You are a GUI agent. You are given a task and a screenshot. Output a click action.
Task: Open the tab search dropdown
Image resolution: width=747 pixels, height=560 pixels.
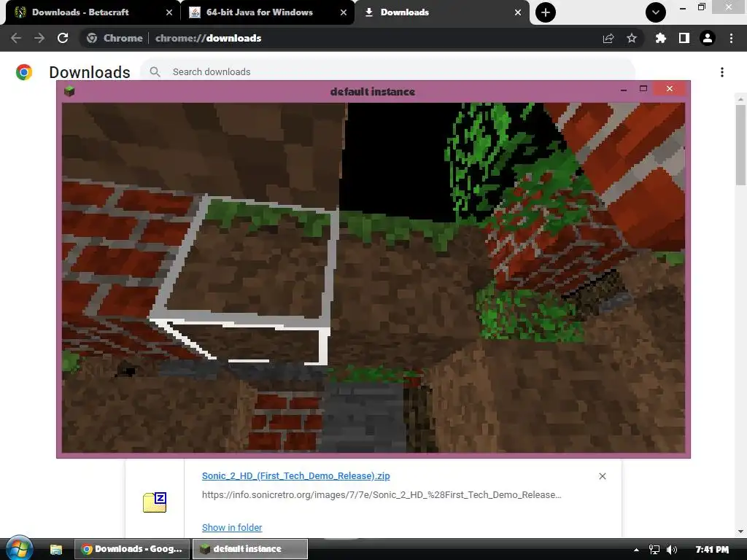point(656,12)
